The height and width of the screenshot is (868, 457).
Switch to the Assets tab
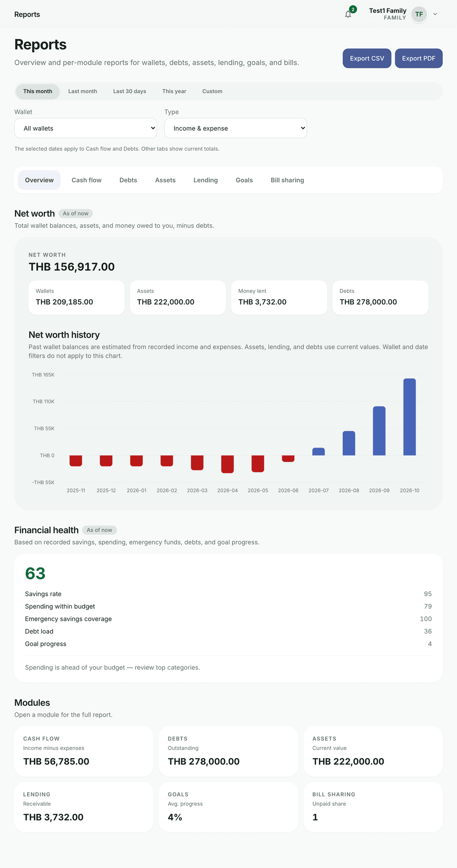point(165,180)
